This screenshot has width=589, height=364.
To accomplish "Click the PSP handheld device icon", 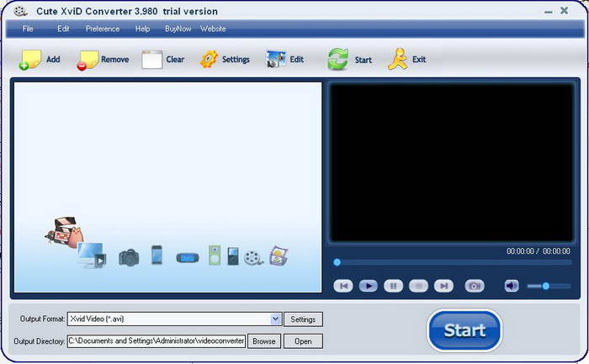I will pos(188,258).
